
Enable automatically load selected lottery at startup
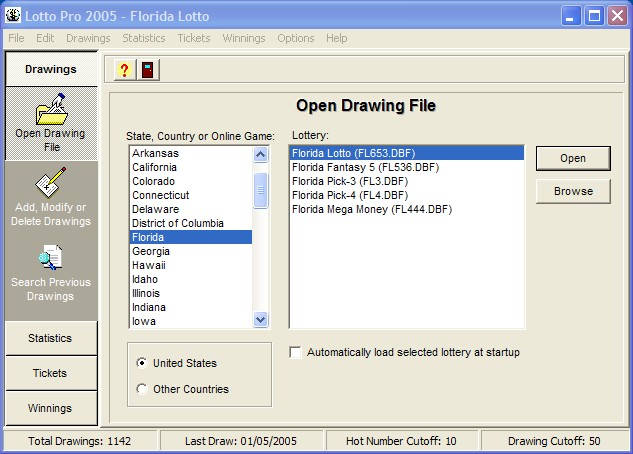(x=296, y=352)
